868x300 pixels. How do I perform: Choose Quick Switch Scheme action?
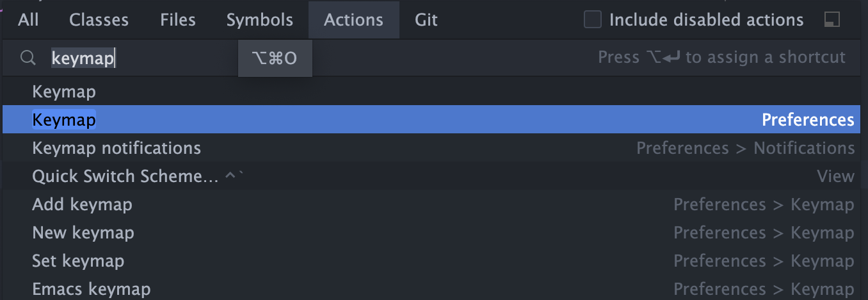(x=125, y=176)
